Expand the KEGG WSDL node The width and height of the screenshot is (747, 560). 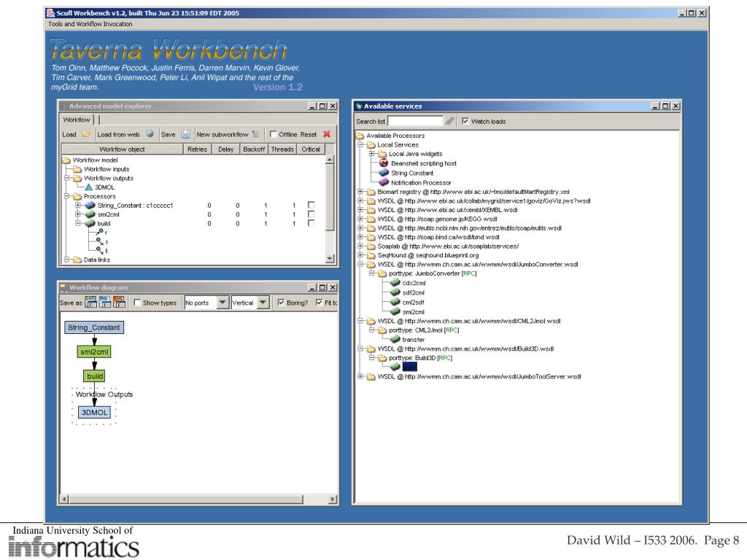pos(360,219)
